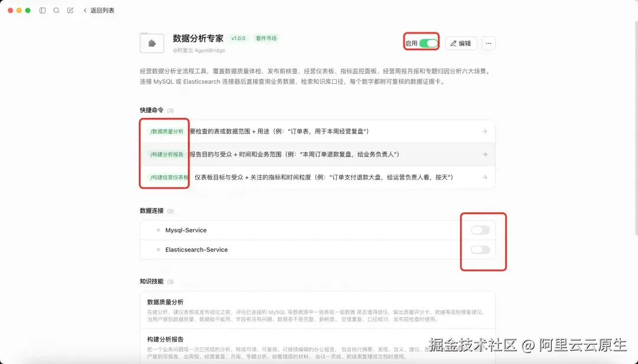Open arrow on the 数据质量分析 command row
Screen dimensions: 638x364
pos(484,131)
